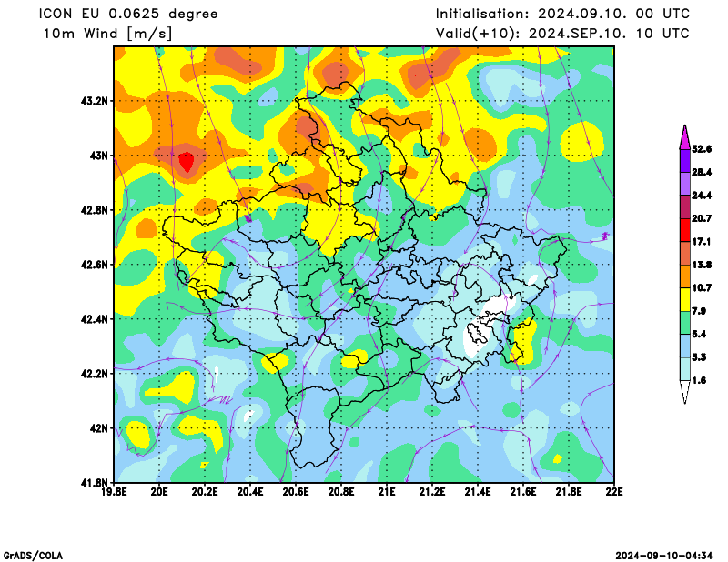Viewport: 728px width, 562px height.
Task: Click the legend value '1.6'
Action: (x=699, y=380)
